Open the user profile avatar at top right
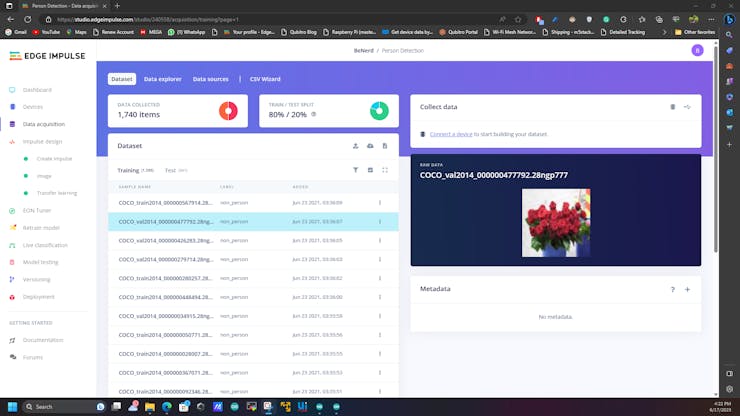Image resolution: width=740 pixels, height=416 pixels. [697, 50]
